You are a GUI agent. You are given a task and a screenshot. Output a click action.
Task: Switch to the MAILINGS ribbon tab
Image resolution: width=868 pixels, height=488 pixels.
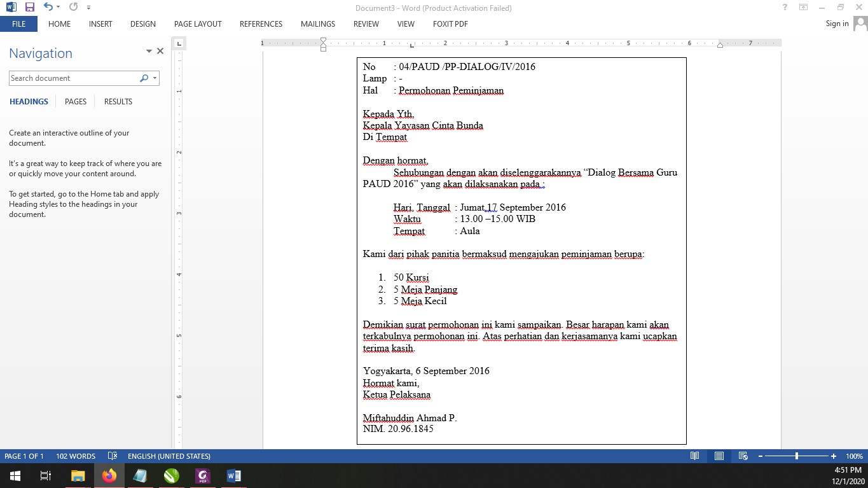coord(317,24)
